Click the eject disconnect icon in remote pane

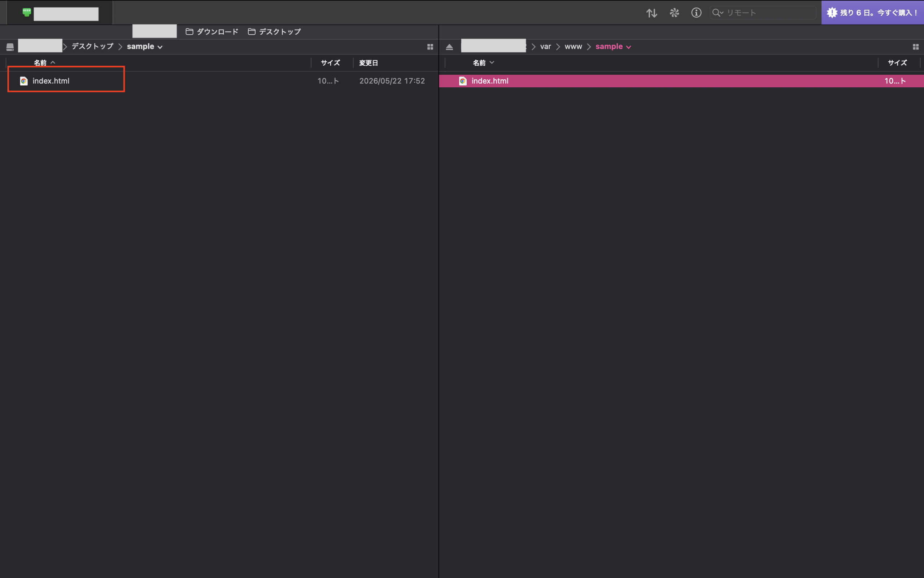(x=449, y=47)
